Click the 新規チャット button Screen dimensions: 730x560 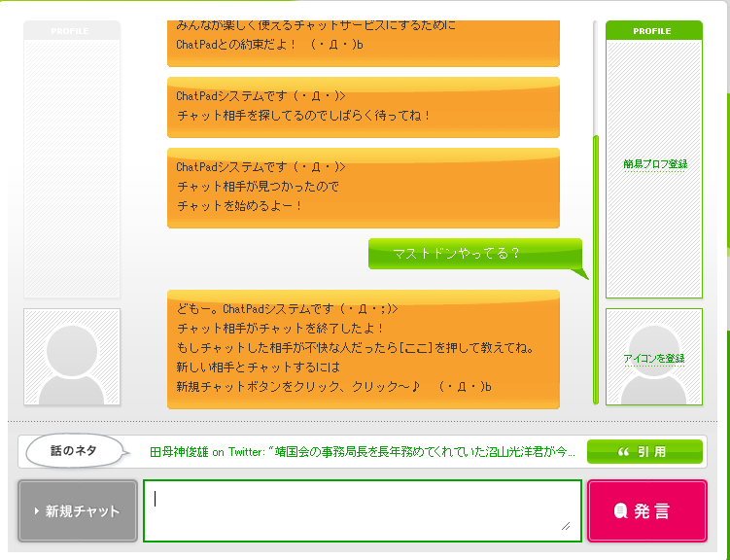(x=78, y=511)
